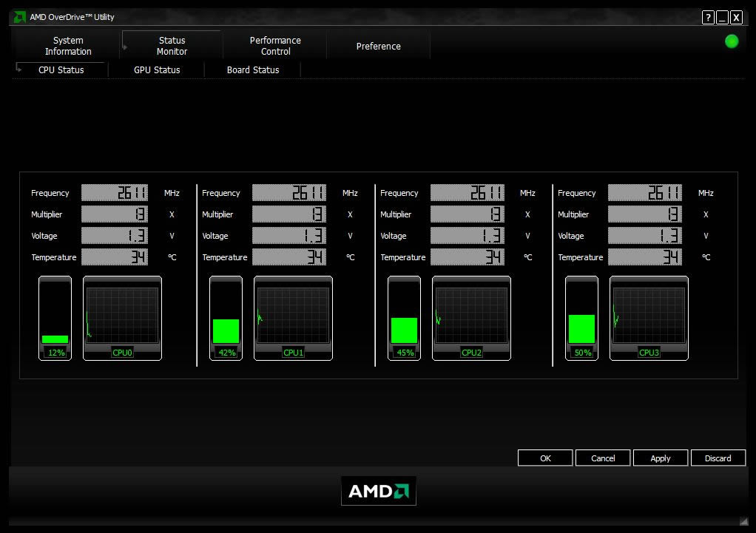Click the "50%" usage readout
Image resolution: width=756 pixels, height=533 pixels.
pos(582,353)
